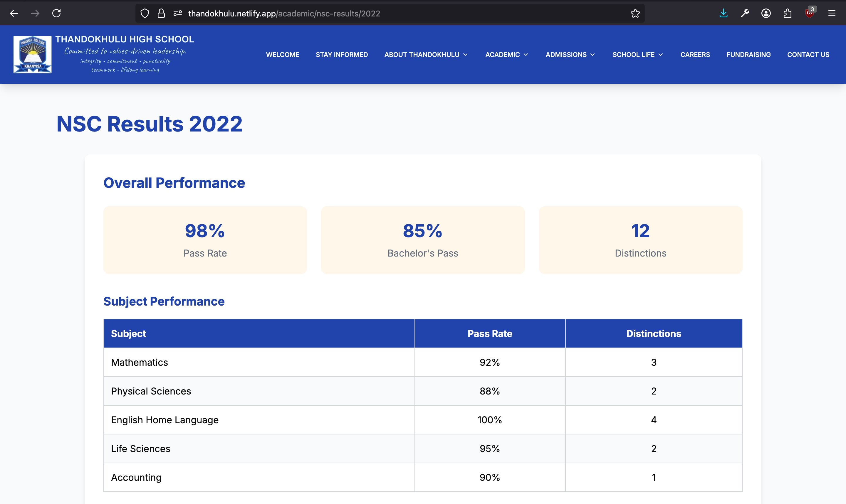Open the Careers nav link
This screenshot has height=504, width=846.
[x=695, y=55]
